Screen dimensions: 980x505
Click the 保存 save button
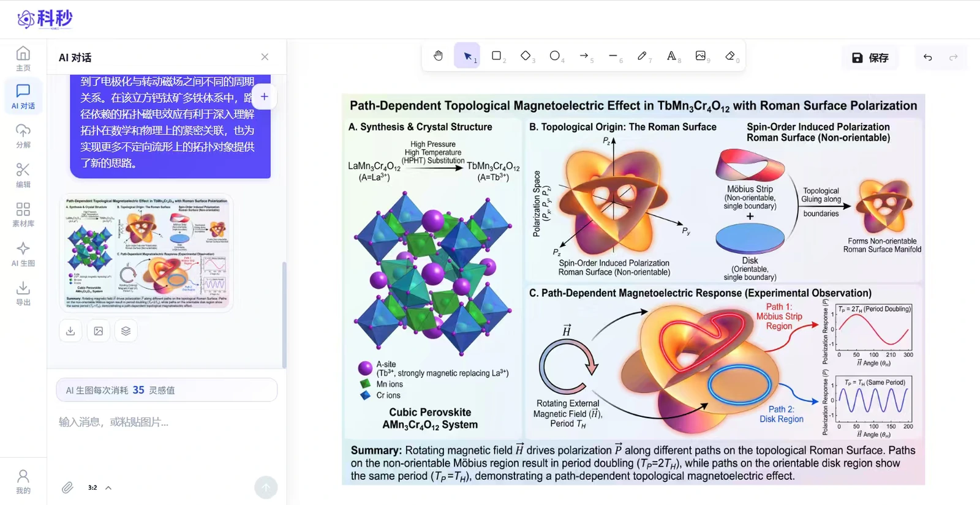(x=870, y=58)
